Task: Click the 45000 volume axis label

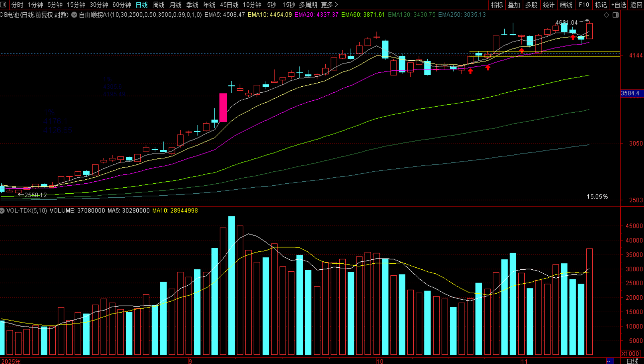Action: click(x=634, y=226)
